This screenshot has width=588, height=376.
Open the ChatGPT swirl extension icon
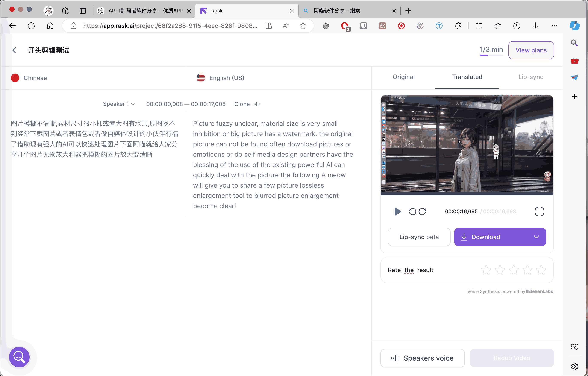[420, 26]
